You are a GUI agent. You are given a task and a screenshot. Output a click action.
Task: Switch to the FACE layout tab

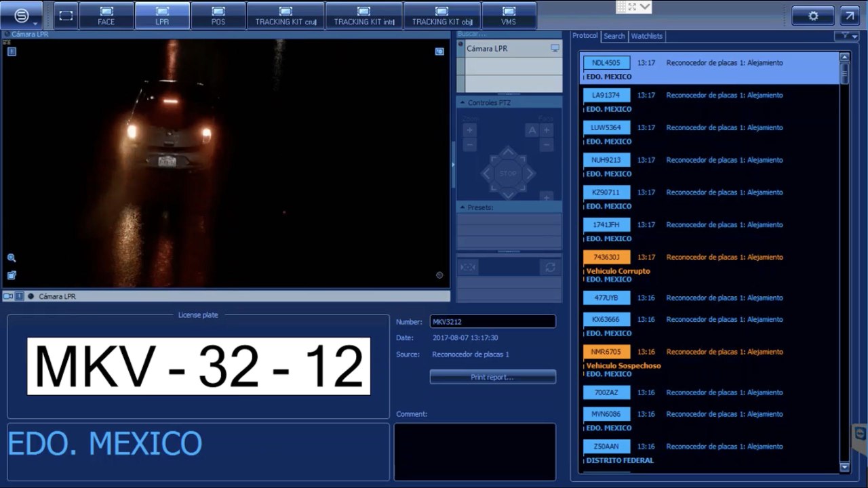coord(106,16)
